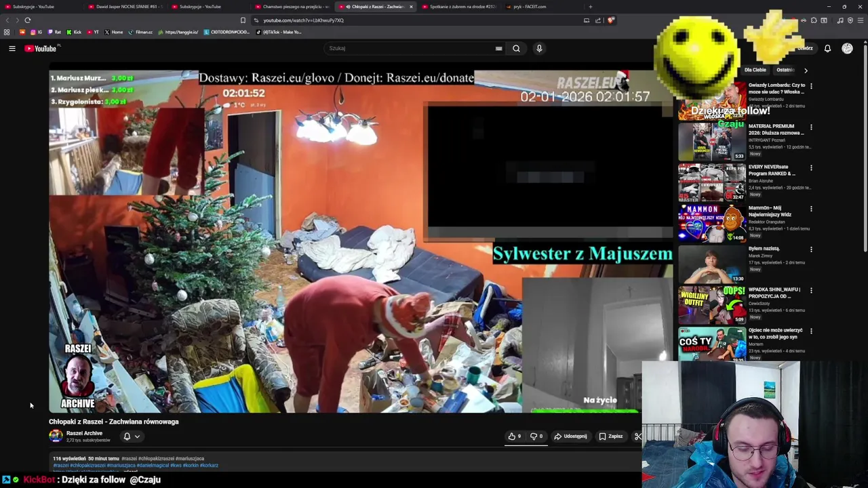Screen dimensions: 868x488
Task: Open the Raszei Archive channel avatar
Action: 56,436
